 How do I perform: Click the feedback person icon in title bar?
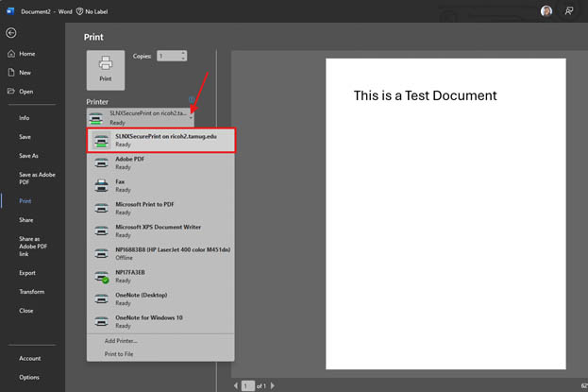[569, 11]
